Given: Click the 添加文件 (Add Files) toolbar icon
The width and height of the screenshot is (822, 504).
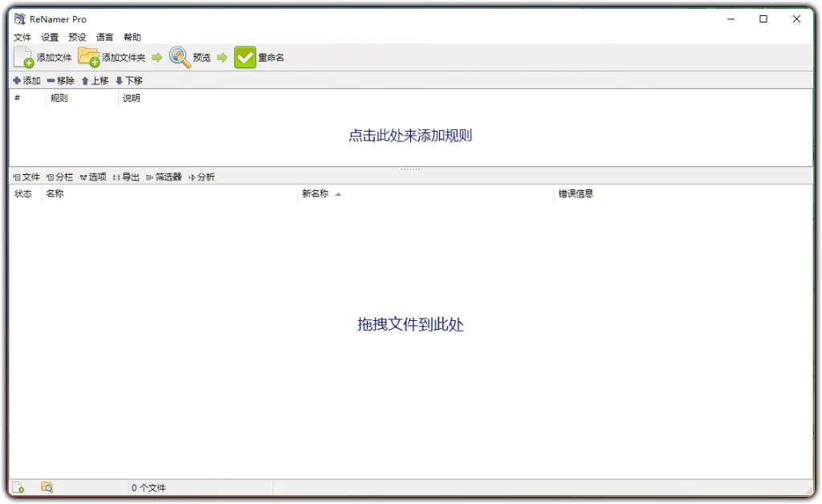Looking at the screenshot, I should [22, 57].
